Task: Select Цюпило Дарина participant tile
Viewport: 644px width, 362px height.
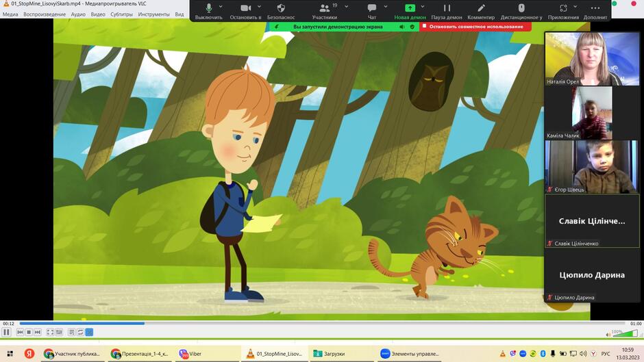Action: click(592, 275)
